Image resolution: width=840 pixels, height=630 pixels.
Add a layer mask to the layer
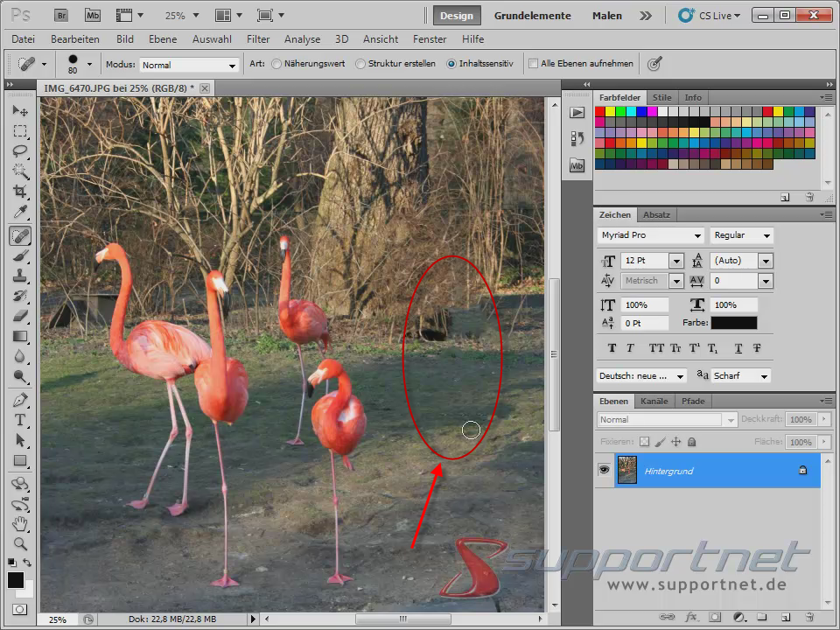[x=715, y=616]
